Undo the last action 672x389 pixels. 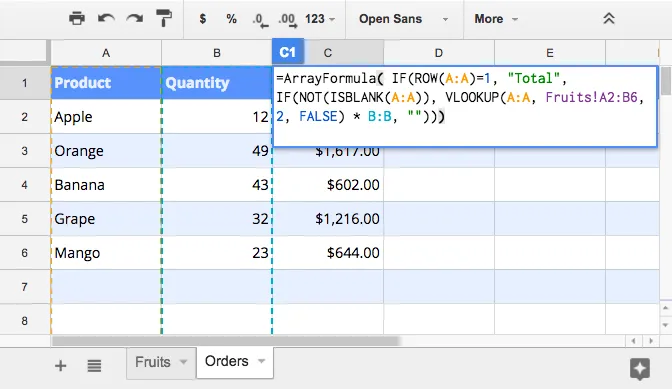(x=106, y=19)
